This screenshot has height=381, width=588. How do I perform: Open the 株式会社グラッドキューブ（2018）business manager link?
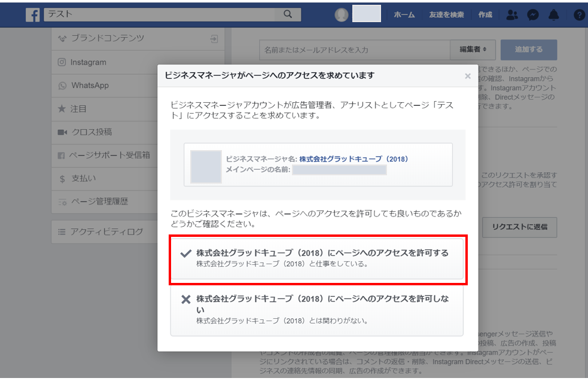tap(354, 159)
